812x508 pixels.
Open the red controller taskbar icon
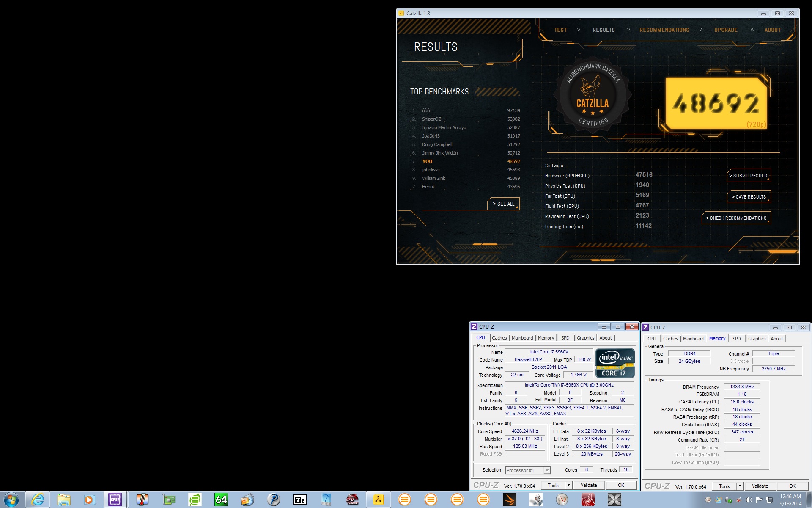tap(588, 500)
